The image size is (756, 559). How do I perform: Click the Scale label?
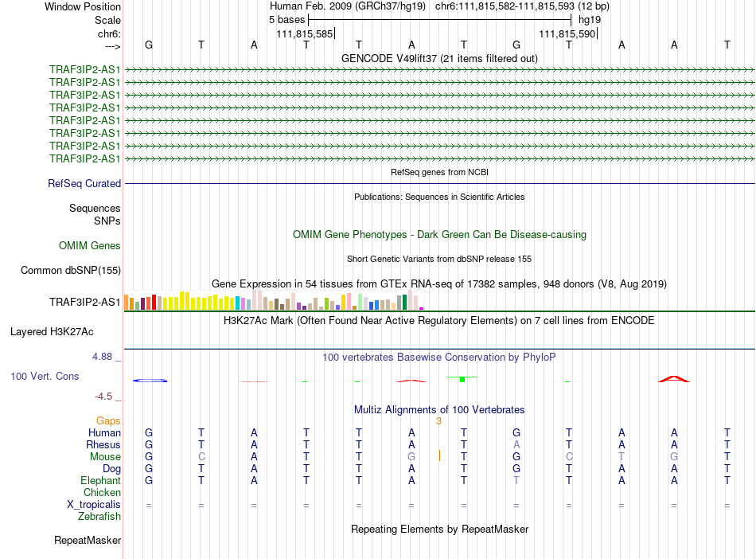click(x=107, y=20)
